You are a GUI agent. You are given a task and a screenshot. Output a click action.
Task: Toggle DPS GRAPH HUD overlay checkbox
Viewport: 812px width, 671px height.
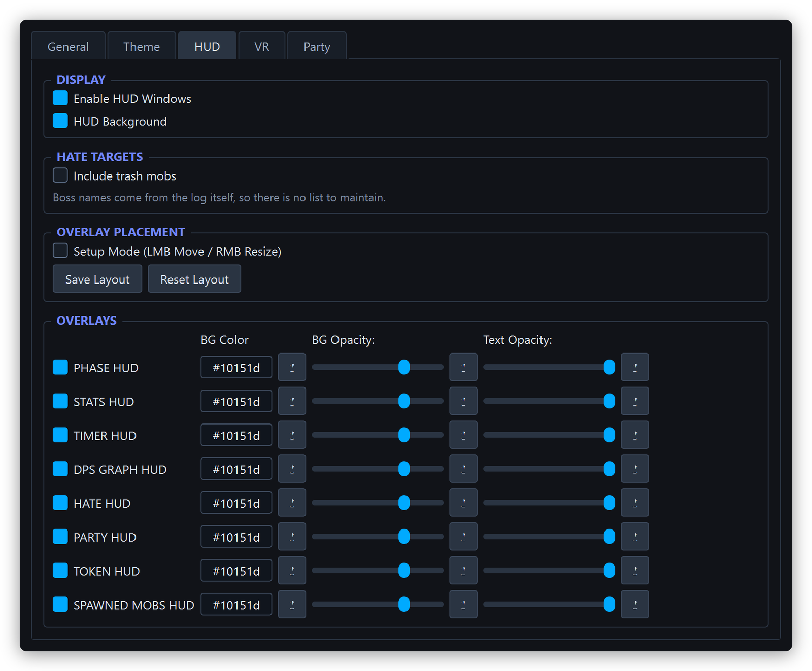pos(60,469)
